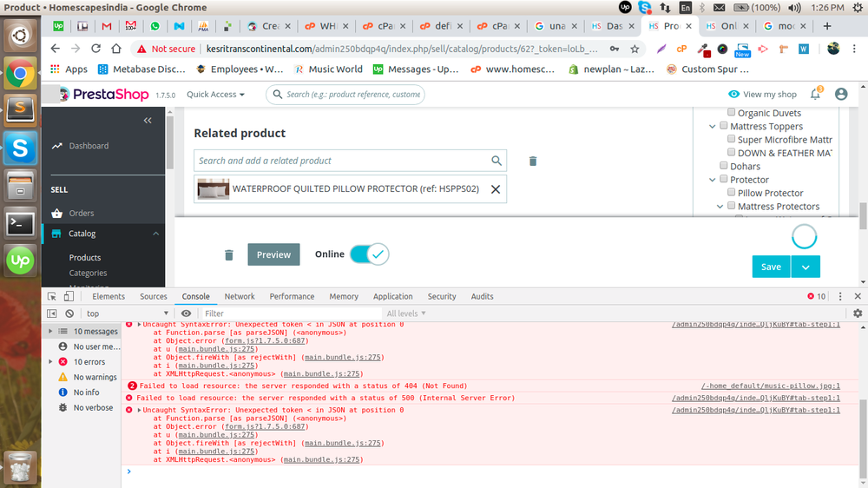Viewport: 868px width, 488px height.
Task: Go to Chrome home page button
Action: coord(116,49)
